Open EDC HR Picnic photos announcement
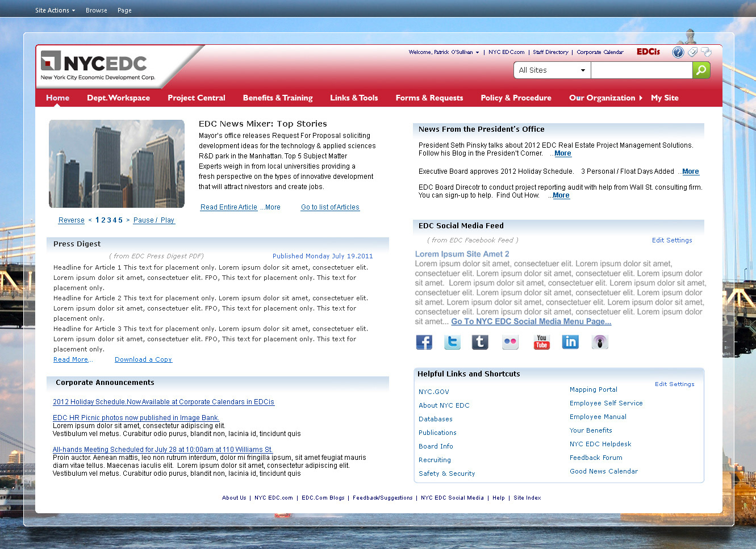 [x=136, y=418]
